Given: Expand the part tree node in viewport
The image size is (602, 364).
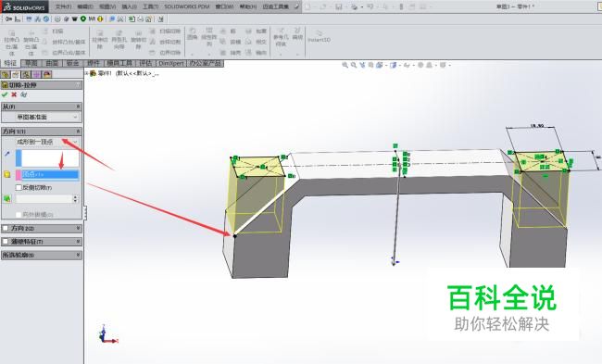Looking at the screenshot, I should [x=86, y=73].
